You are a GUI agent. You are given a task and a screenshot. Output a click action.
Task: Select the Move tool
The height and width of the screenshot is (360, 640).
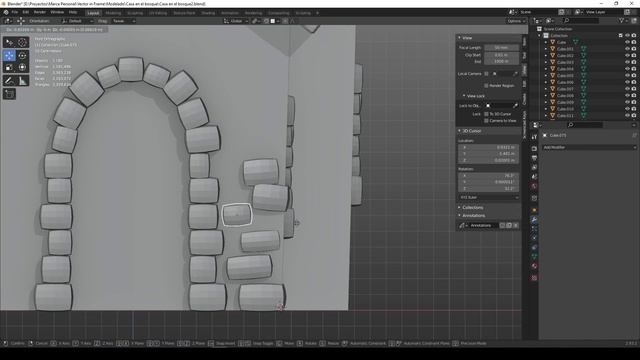click(x=9, y=55)
